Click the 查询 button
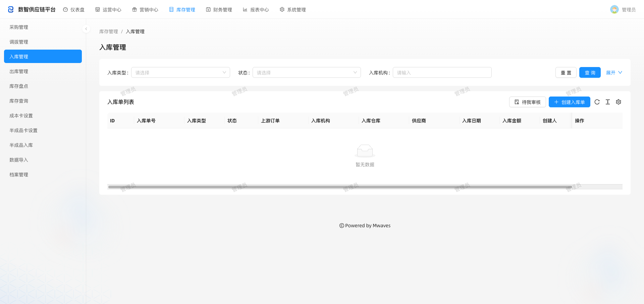Image resolution: width=644 pixels, height=304 pixels. coord(590,72)
